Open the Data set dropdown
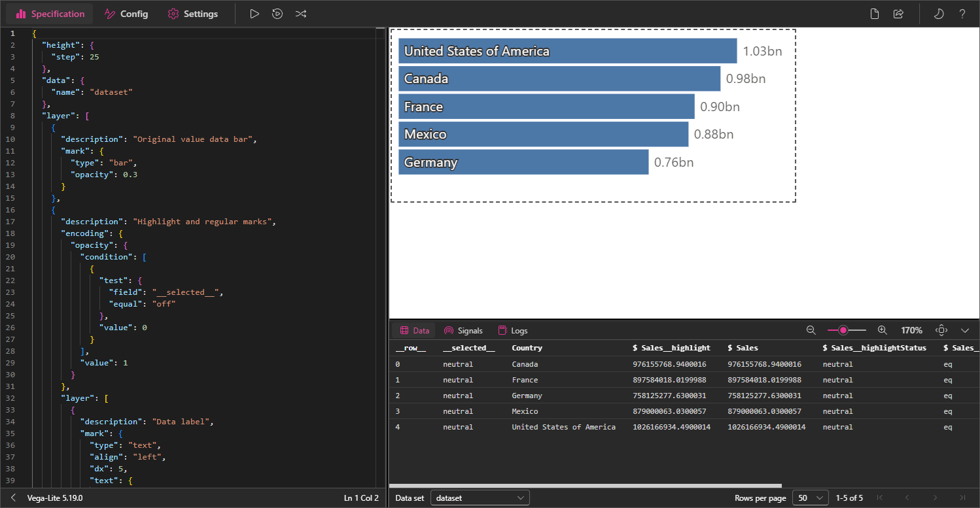 480,498
